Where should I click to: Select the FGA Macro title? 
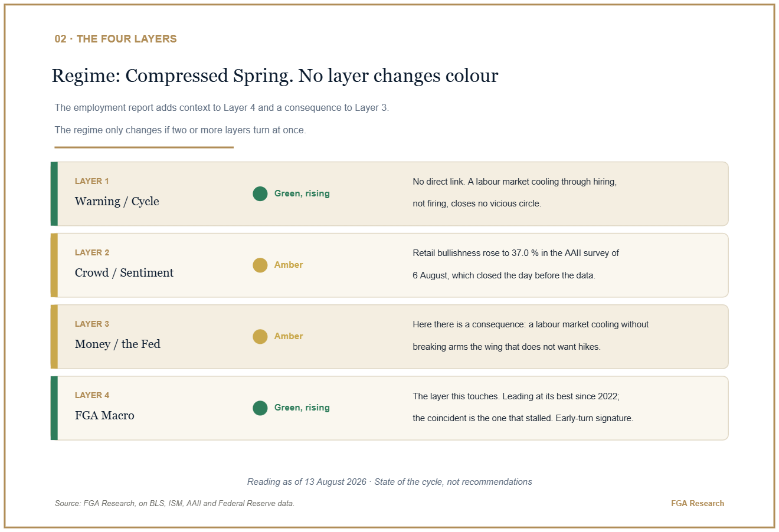(104, 415)
